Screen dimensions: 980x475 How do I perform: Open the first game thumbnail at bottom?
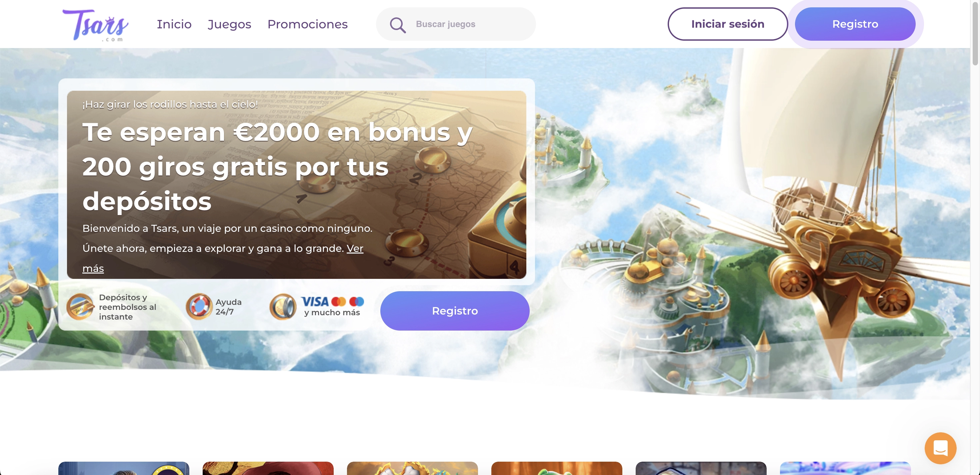tap(124, 468)
